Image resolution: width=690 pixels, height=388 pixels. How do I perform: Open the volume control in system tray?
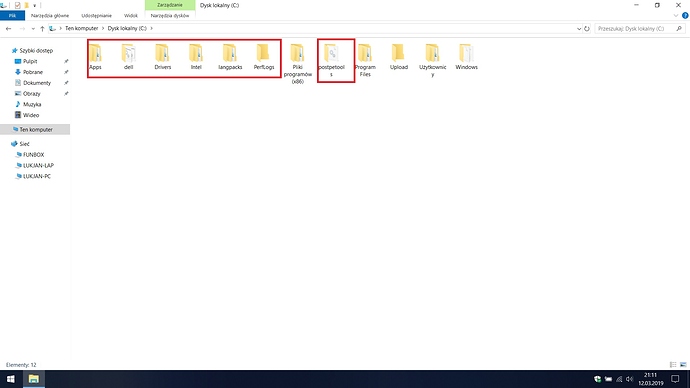[x=629, y=379]
